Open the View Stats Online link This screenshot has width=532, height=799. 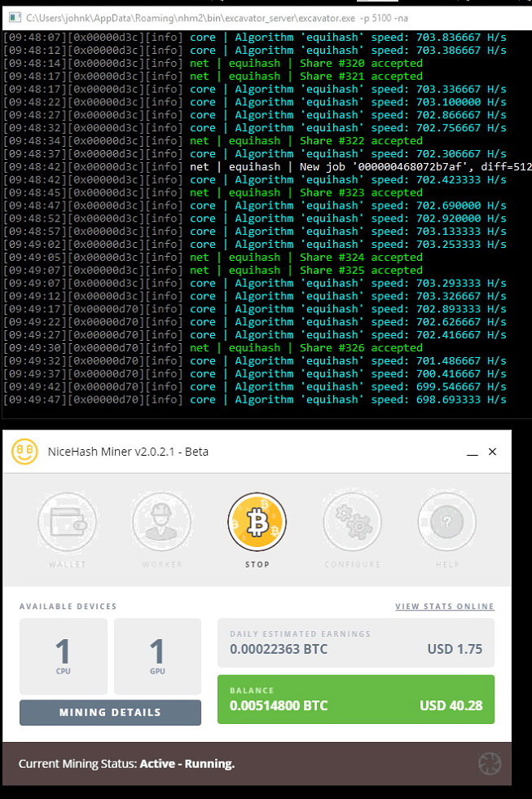(444, 607)
